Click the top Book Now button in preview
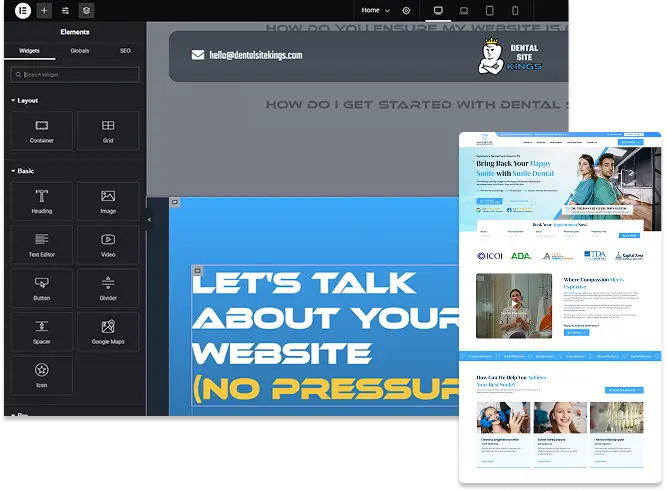 630,142
